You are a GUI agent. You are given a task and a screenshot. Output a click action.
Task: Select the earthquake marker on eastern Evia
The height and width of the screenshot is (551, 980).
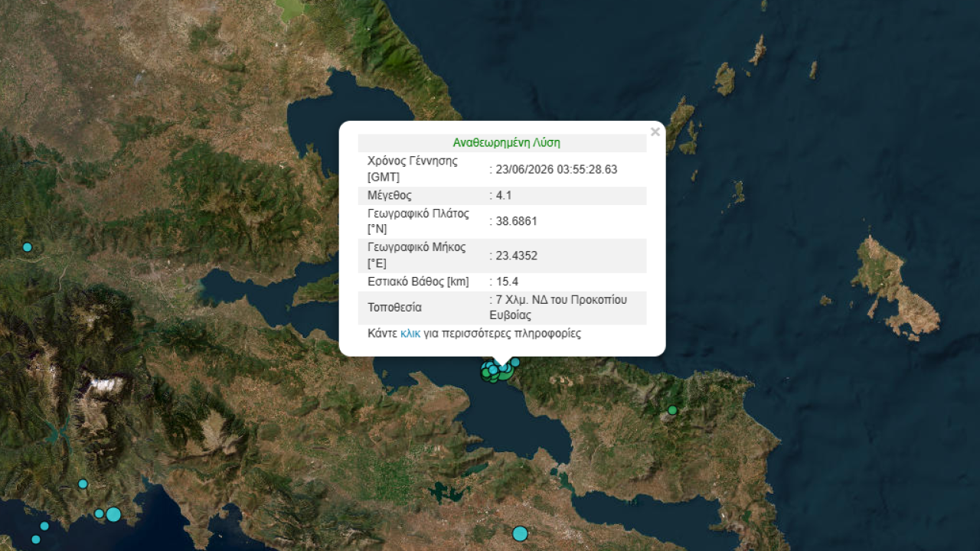(672, 410)
